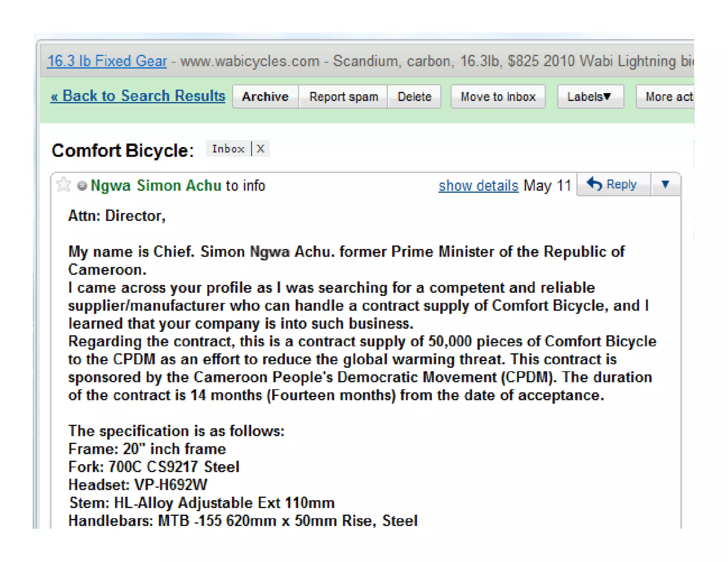Archive this conversation
The image size is (728, 562).
pyautogui.click(x=265, y=97)
